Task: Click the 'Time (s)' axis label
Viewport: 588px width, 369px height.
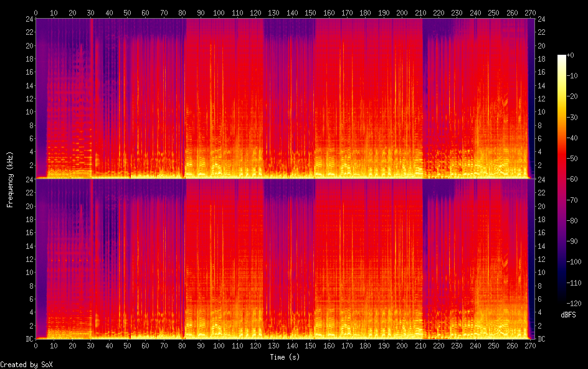Action: tap(285, 357)
